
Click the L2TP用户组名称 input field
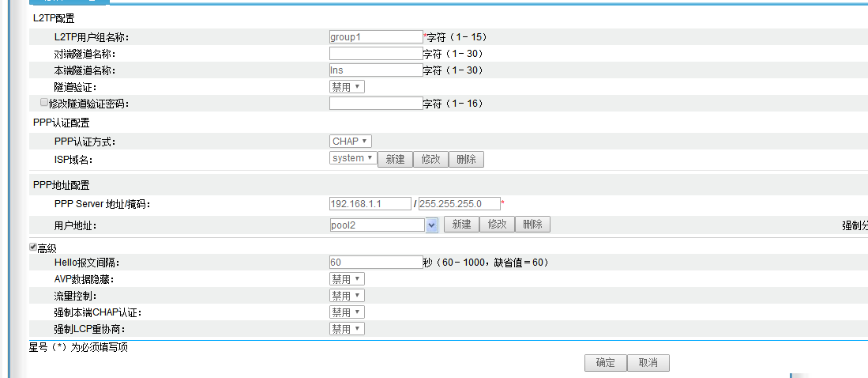click(x=376, y=36)
